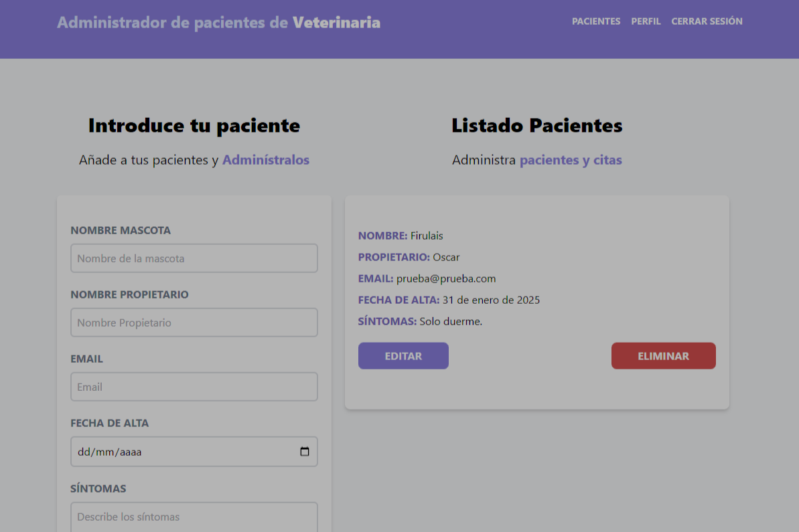The image size is (799, 532).
Task: Click the Introduce tu paciente heading
Action: pos(194,126)
